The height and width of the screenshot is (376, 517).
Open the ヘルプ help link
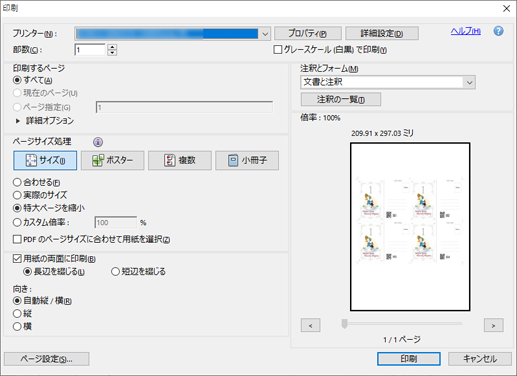(465, 31)
